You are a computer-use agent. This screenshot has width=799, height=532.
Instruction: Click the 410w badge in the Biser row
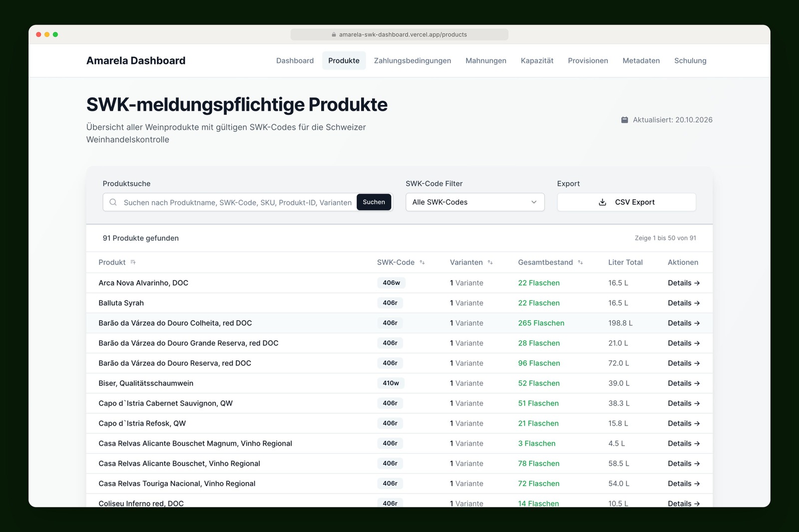(x=391, y=383)
